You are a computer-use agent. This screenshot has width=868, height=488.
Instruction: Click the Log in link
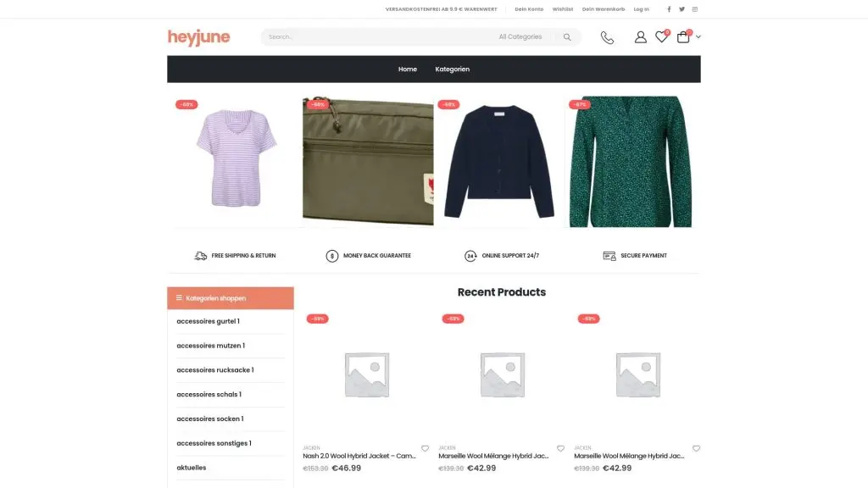tap(641, 9)
